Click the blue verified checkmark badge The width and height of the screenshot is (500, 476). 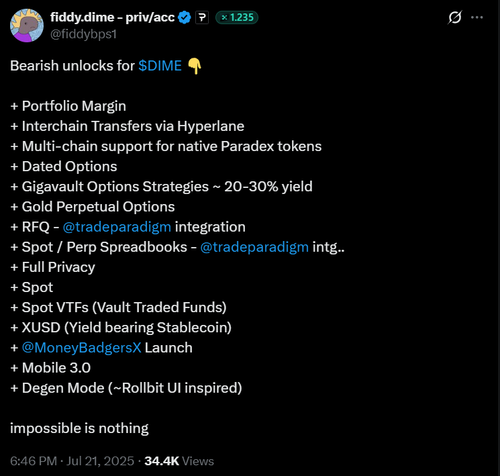pos(184,17)
